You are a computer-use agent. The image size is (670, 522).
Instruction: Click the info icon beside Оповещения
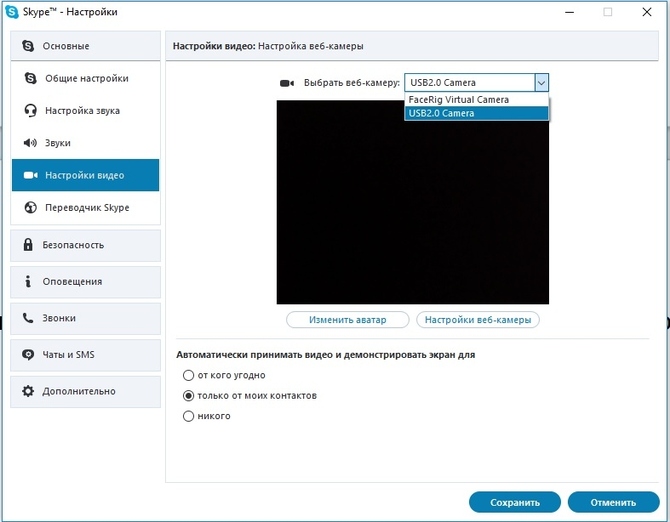[x=28, y=281]
